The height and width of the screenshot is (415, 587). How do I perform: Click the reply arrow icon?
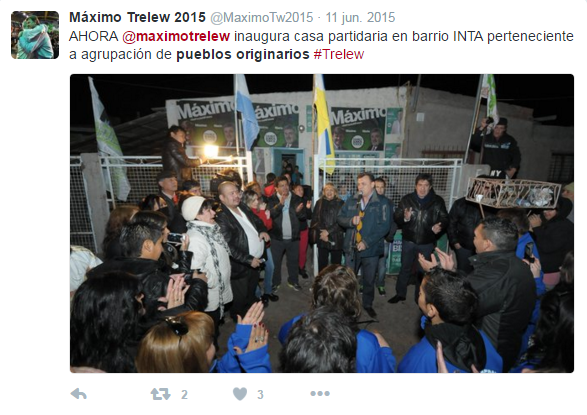point(79,394)
